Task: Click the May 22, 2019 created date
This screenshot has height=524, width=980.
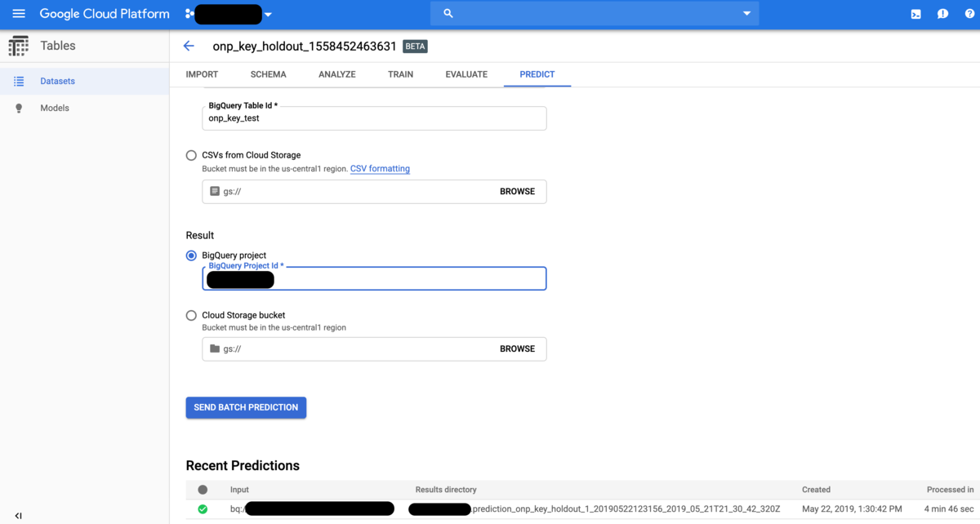Action: coord(852,508)
